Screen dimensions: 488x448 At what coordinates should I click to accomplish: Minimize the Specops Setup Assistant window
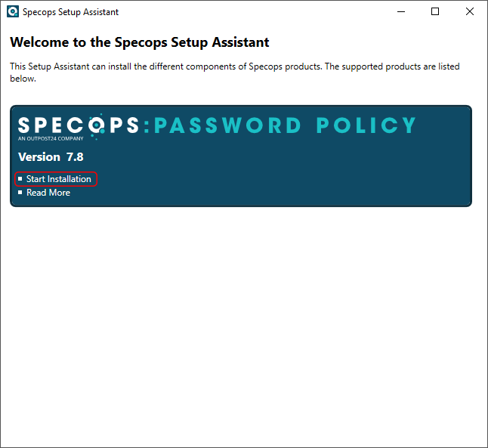click(401, 12)
